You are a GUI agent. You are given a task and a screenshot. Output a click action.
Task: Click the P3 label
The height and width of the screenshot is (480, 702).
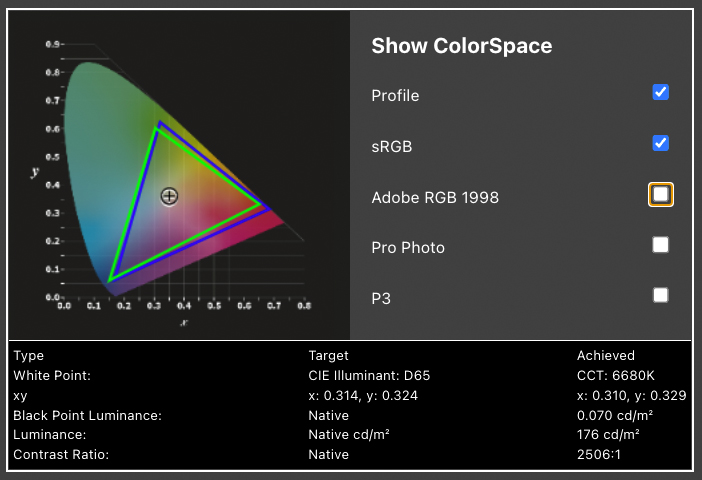click(x=381, y=299)
